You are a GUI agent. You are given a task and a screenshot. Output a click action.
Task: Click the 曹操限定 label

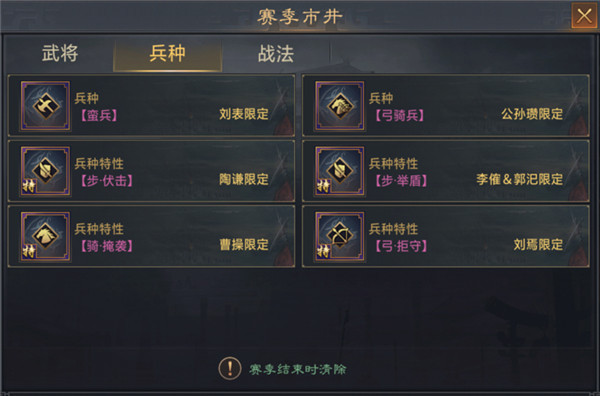coord(244,244)
